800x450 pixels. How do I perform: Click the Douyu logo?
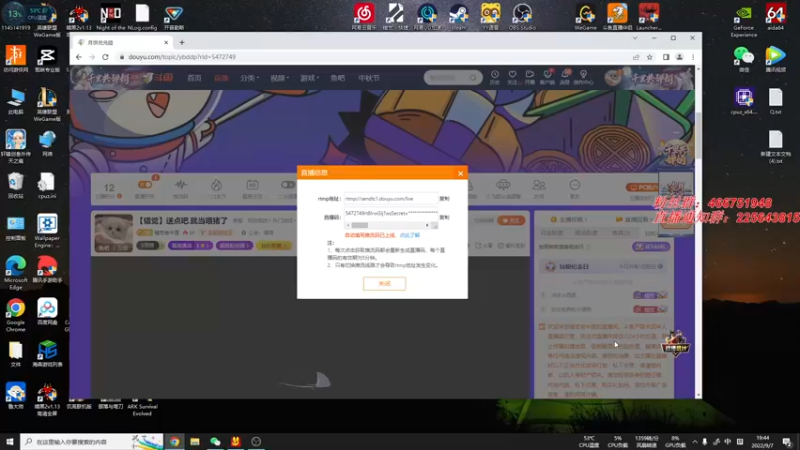tap(157, 78)
